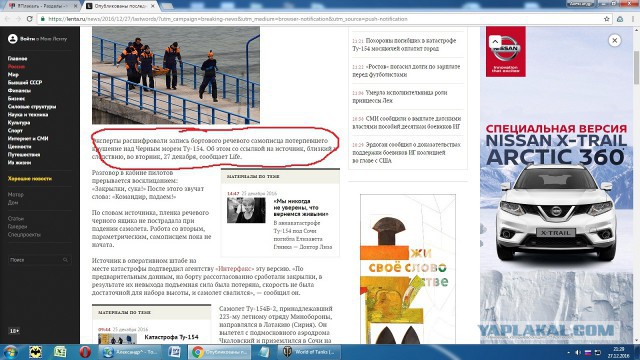
Task: Go to 'Путешествия' section
Action: (x=24, y=154)
